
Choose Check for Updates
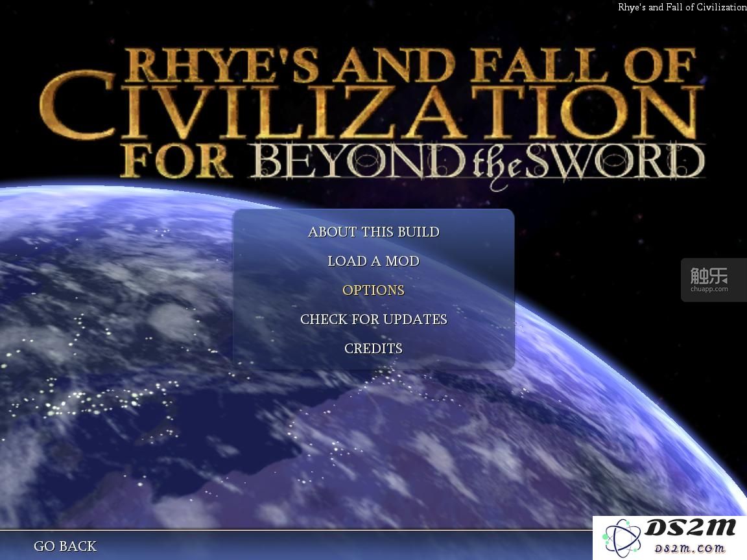[373, 319]
